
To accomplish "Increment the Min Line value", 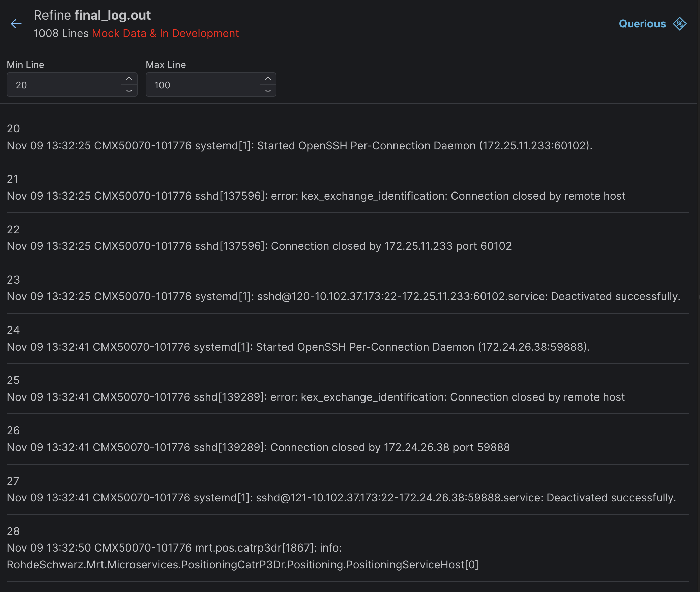I will click(x=129, y=79).
